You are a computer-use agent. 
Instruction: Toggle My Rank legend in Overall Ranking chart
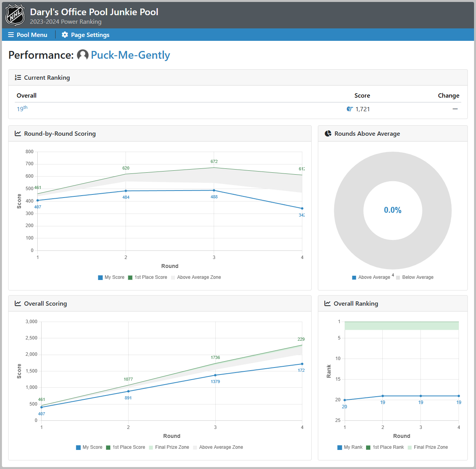(350, 447)
